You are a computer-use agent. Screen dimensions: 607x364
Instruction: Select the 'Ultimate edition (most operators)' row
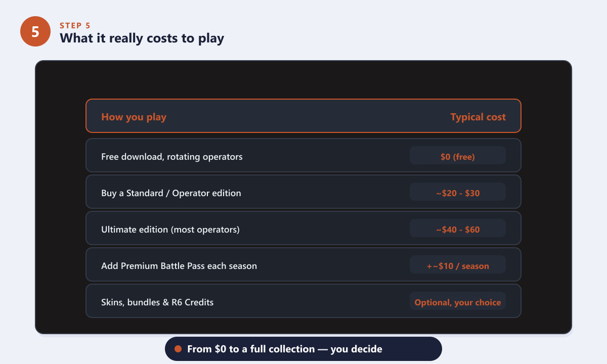303,228
